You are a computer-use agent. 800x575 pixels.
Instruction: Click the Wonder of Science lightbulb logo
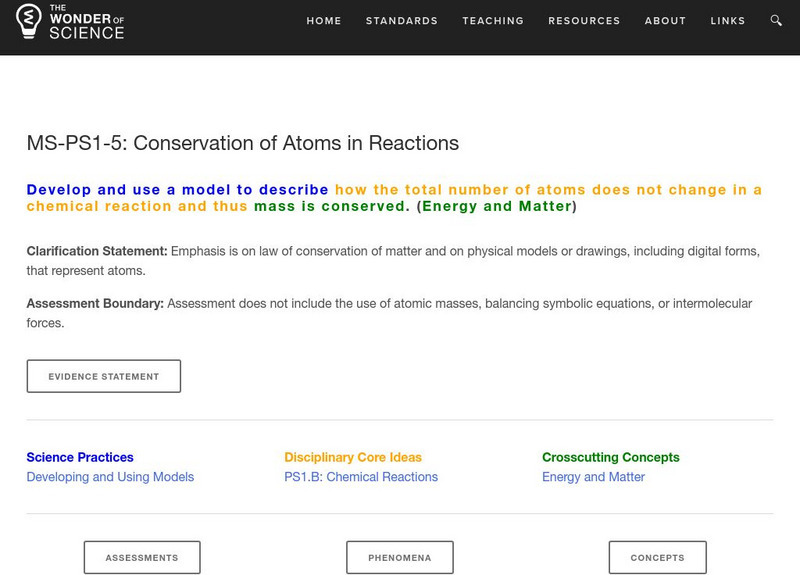(x=27, y=21)
